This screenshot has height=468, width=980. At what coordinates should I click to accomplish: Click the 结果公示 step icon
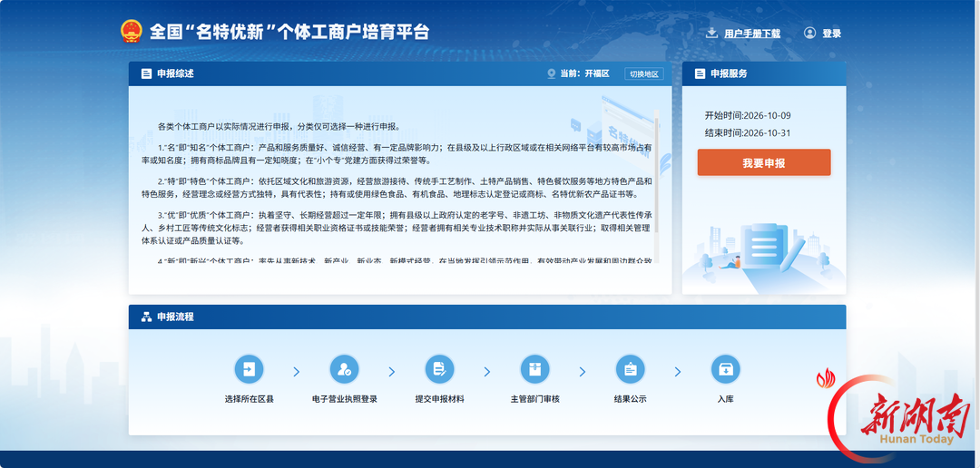(630, 369)
